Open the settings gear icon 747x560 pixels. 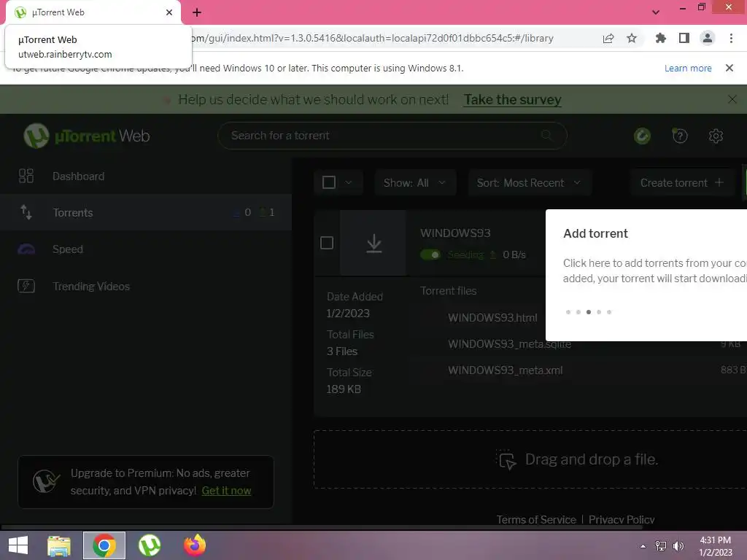(716, 136)
